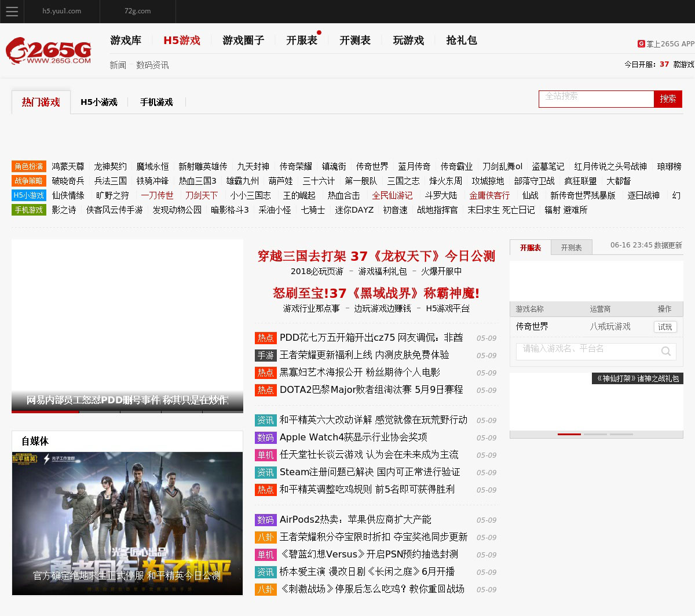Click the blue H5小游戏 category tag
Viewport: 695px width, 616px height.
click(29, 195)
